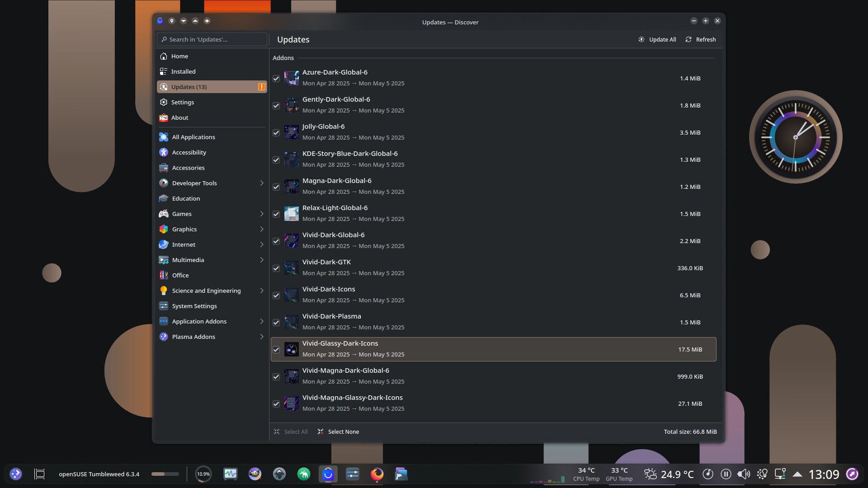This screenshot has height=488, width=868.
Task: Open the system monitor taskbar icon
Action: (x=231, y=474)
